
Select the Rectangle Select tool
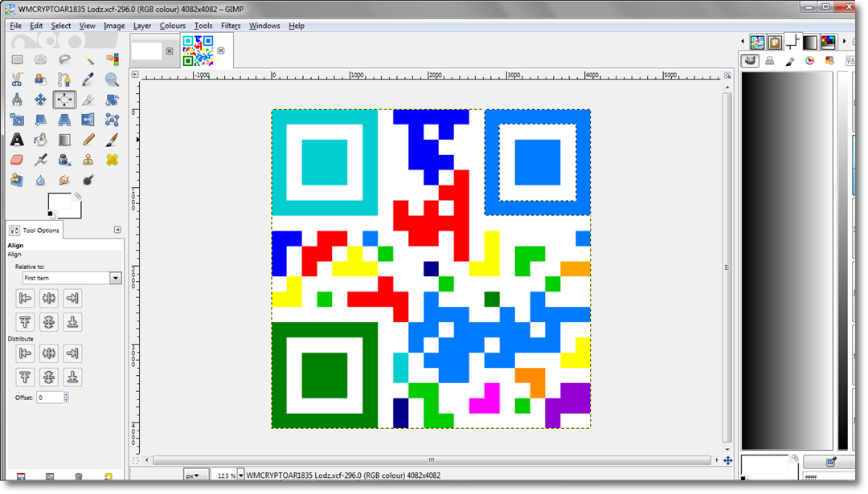17,59
